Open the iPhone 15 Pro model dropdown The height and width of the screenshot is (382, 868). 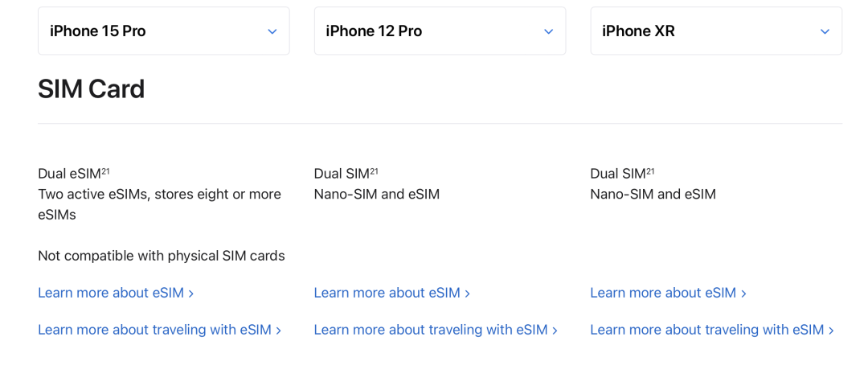(164, 31)
